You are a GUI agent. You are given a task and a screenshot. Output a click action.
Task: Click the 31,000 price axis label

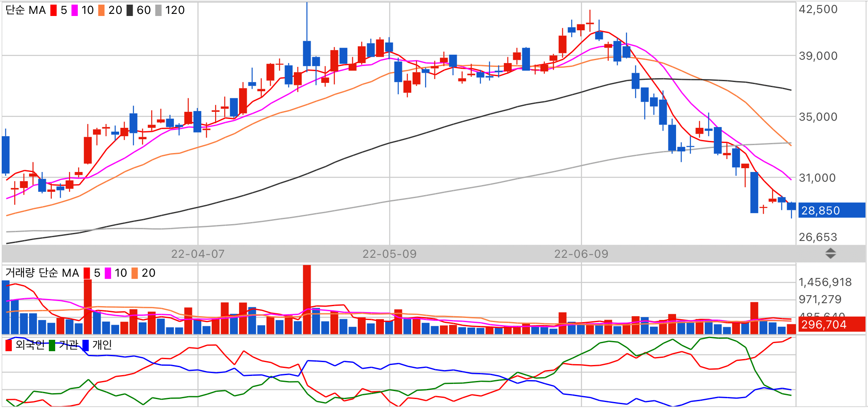(x=817, y=178)
